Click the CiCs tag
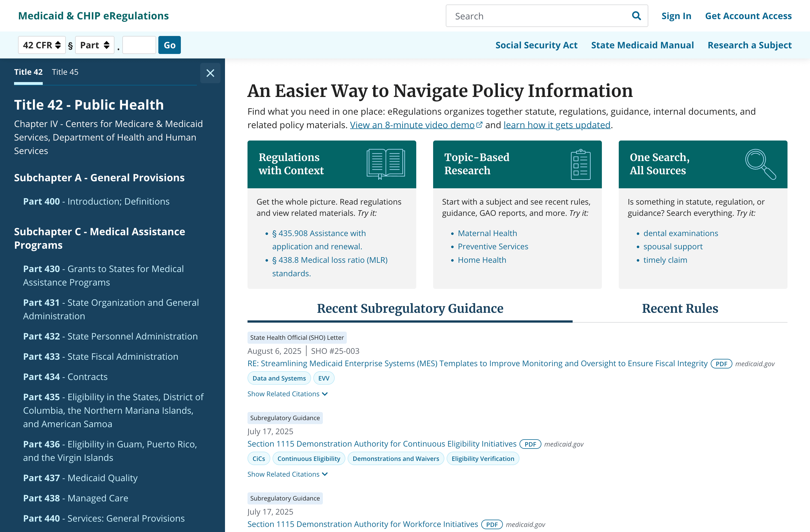810x532 pixels. point(259,458)
